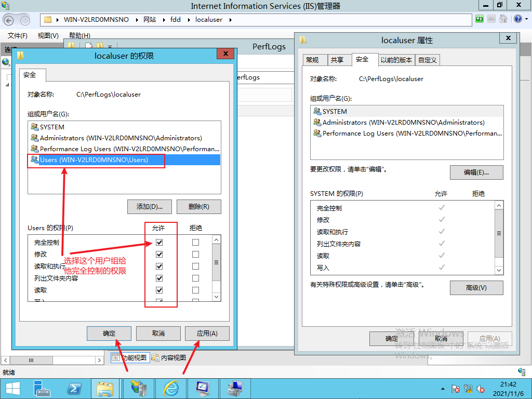Switch to 自定义 tab in properties
This screenshot has width=532, height=399.
pyautogui.click(x=428, y=60)
